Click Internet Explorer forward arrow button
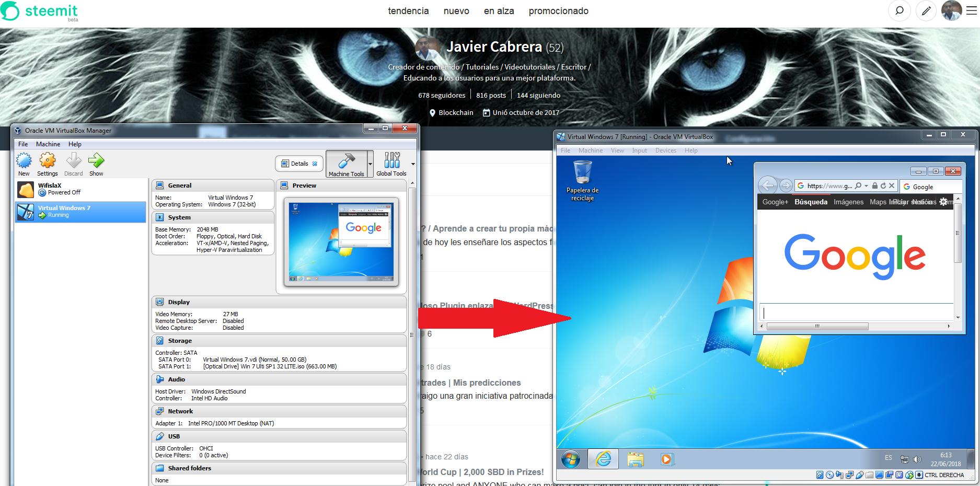Screen dimensions: 980x486 click(x=786, y=186)
